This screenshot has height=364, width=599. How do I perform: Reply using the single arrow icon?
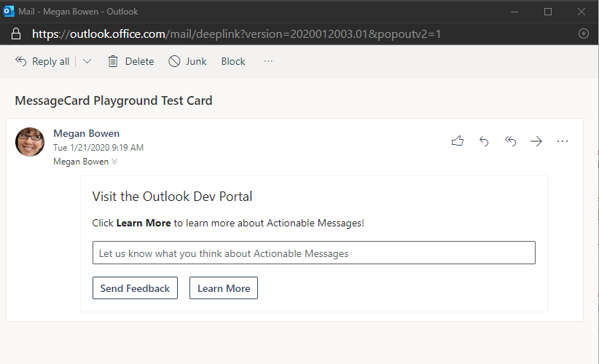click(484, 141)
